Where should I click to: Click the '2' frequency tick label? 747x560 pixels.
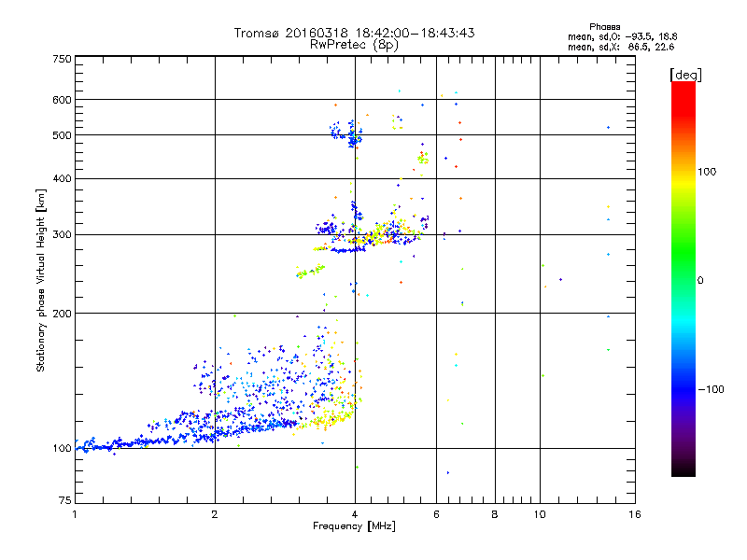215,514
